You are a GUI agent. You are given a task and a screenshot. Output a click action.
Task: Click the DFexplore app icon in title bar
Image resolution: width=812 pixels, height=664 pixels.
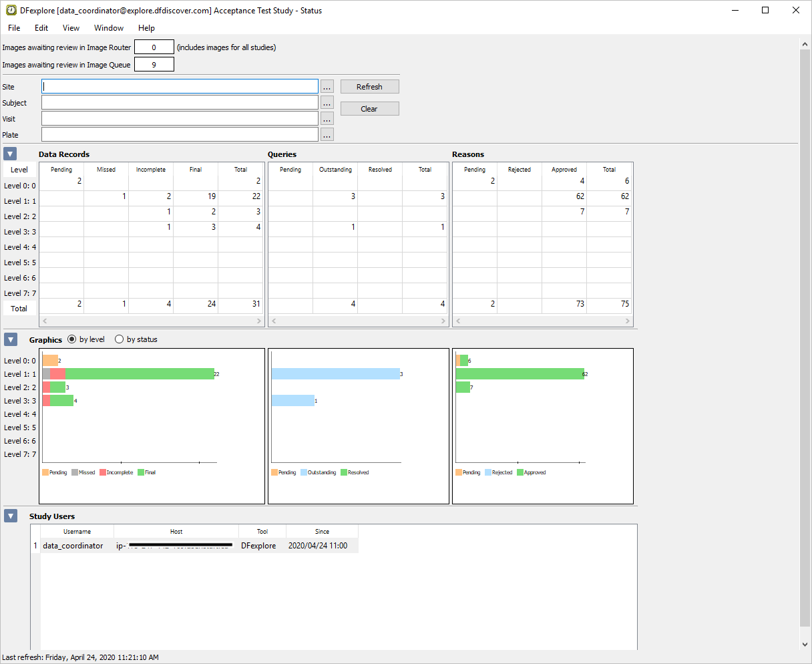pos(11,11)
